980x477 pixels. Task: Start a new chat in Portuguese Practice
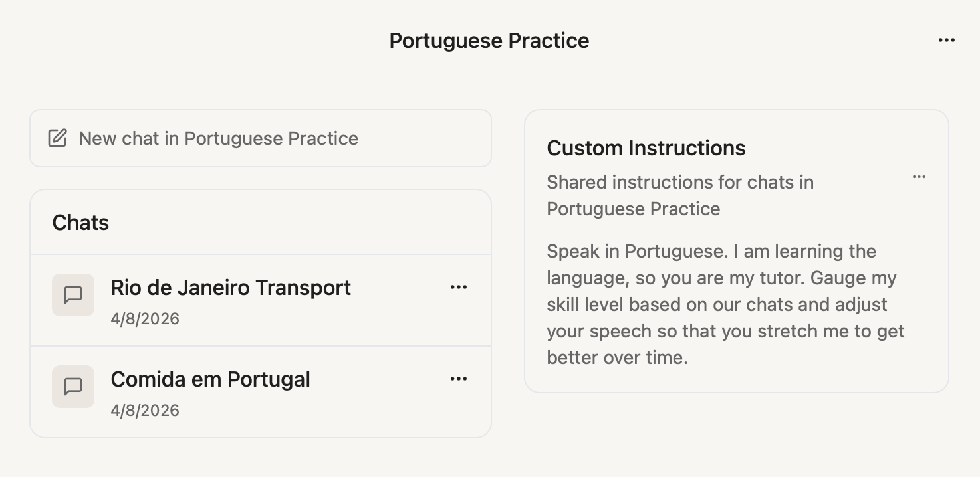218,138
